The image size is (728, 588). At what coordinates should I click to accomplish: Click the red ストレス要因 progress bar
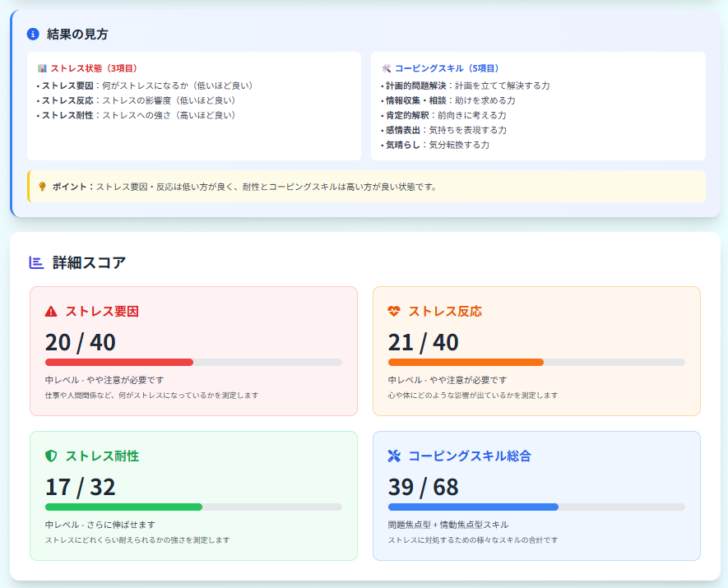pos(119,362)
